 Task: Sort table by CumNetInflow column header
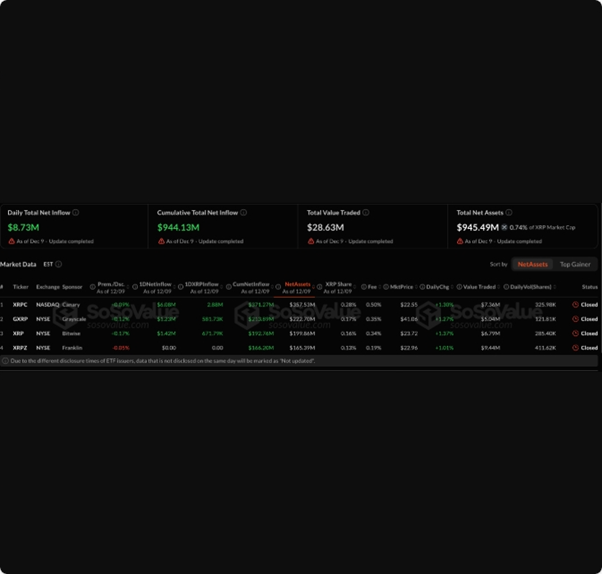pos(251,284)
